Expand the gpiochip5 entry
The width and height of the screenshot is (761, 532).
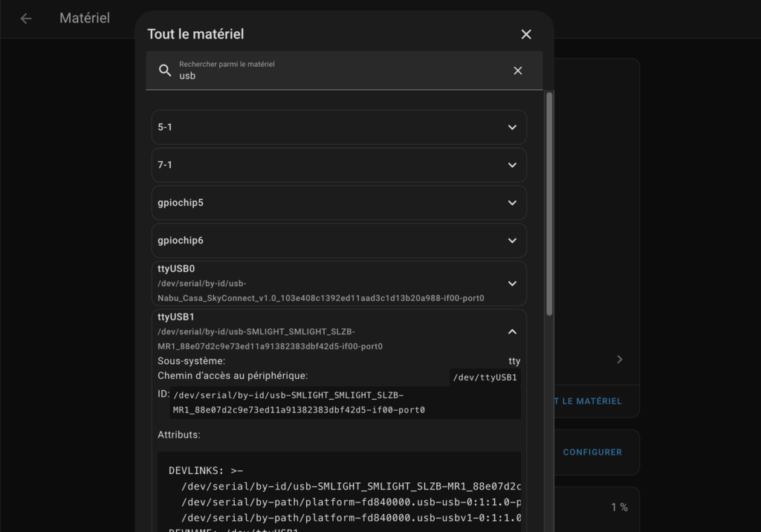[339, 203]
